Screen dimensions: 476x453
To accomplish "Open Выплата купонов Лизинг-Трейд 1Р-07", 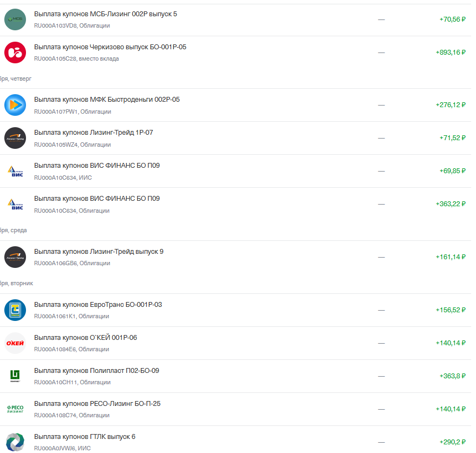I will (94, 133).
